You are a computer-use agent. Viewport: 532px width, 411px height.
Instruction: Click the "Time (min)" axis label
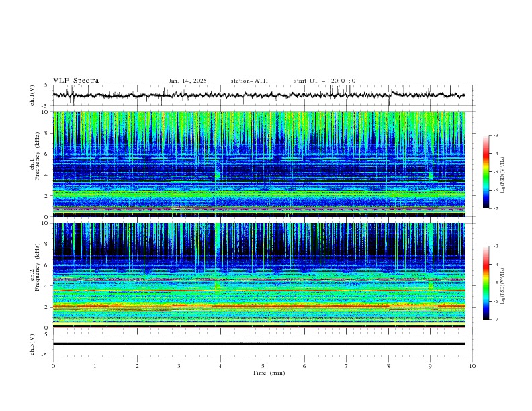pyautogui.click(x=269, y=373)
